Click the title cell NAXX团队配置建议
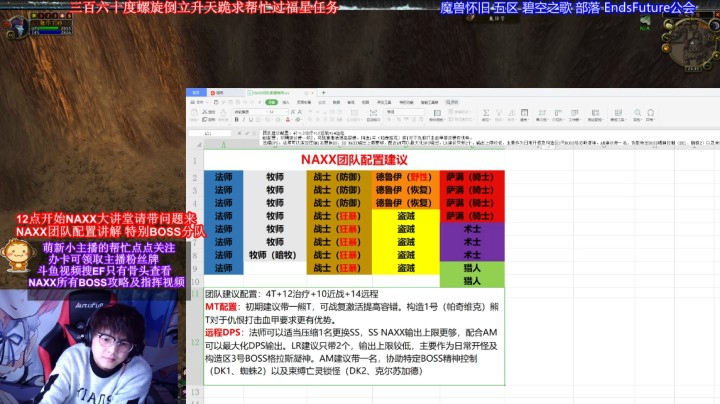 click(x=354, y=160)
